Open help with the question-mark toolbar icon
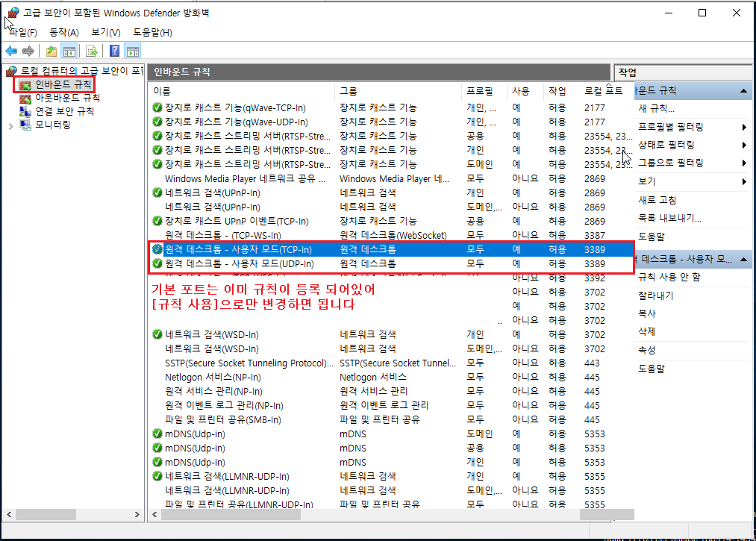This screenshot has height=541, width=756. [x=115, y=51]
